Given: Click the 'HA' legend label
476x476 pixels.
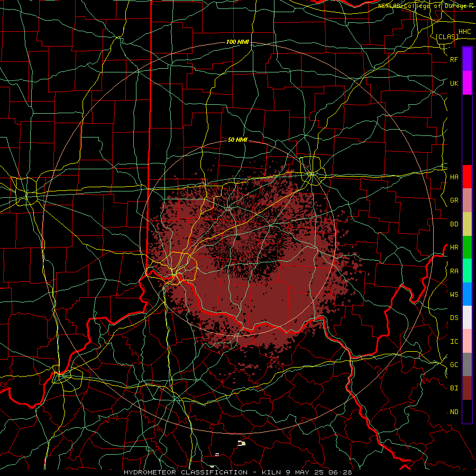Looking at the screenshot, I should tap(454, 177).
